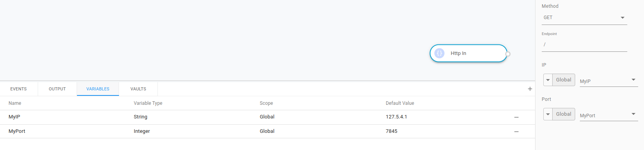
Task: Click the Global button under Port
Action: click(563, 114)
